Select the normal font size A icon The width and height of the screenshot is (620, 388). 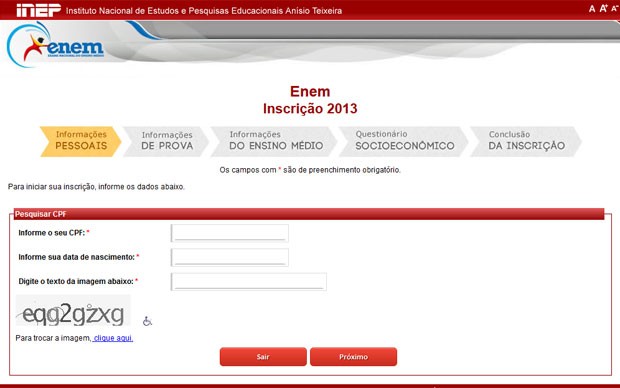click(592, 9)
